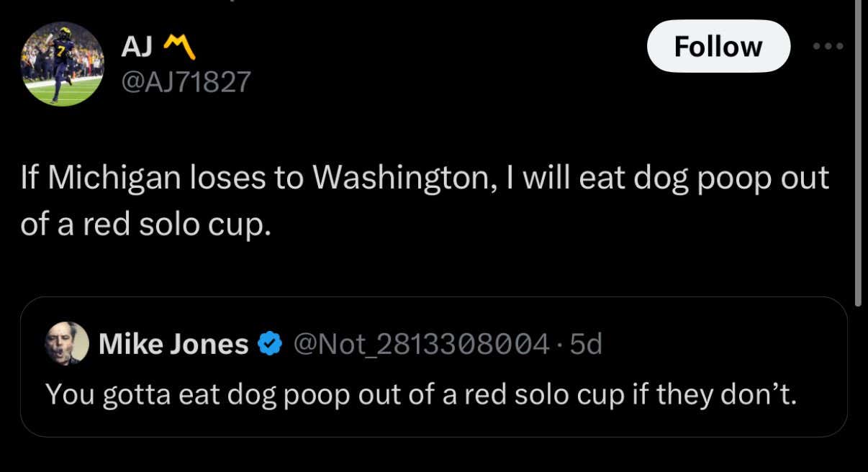Open the quoted tweet card
The height and width of the screenshot is (472, 868).
click(434, 367)
